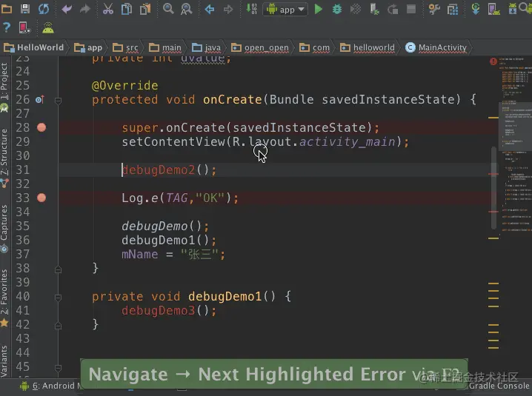Click override gutter icon on line 26
This screenshot has width=532, height=396.
(40, 100)
